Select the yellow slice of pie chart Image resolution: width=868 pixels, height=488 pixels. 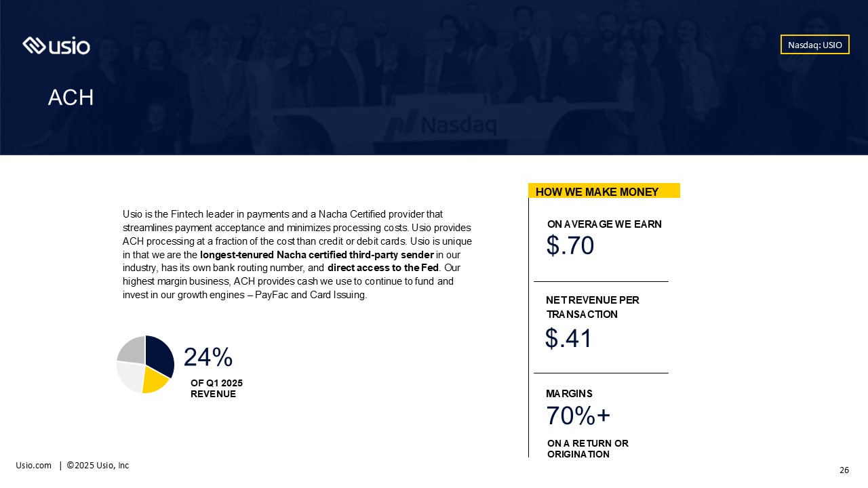[154, 380]
